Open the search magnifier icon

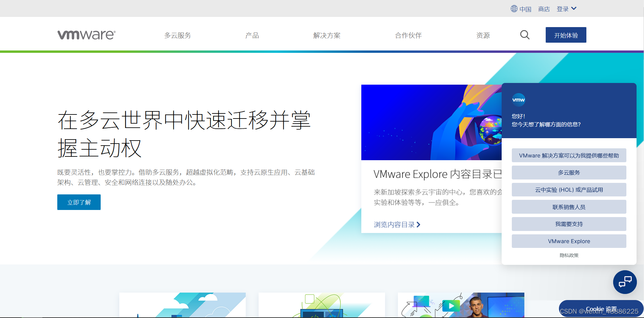point(525,35)
